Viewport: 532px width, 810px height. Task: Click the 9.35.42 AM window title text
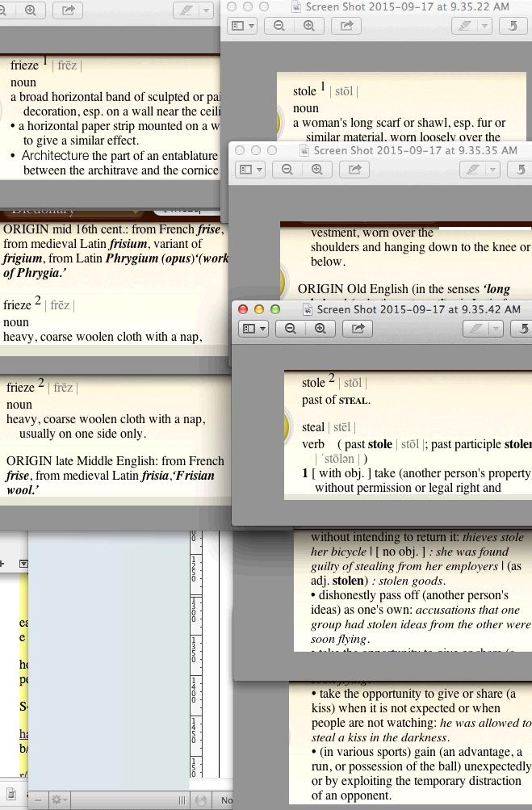(x=419, y=309)
